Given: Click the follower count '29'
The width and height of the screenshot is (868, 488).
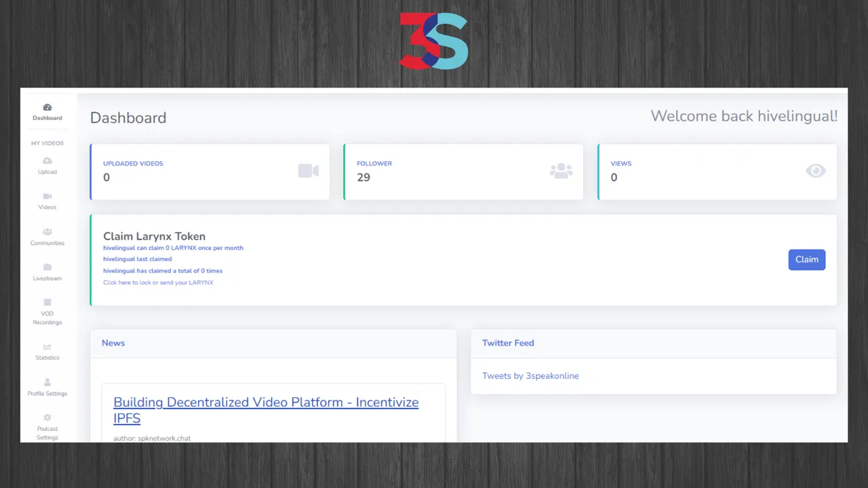Looking at the screenshot, I should [x=363, y=178].
